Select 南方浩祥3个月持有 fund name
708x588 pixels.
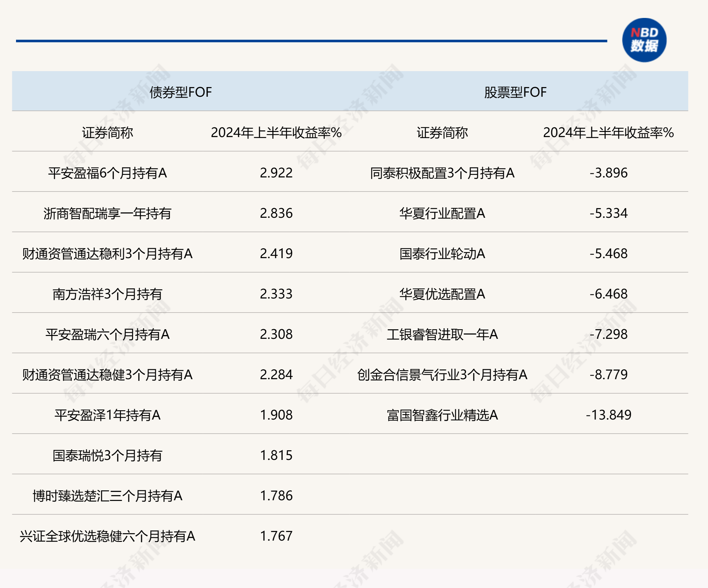pyautogui.click(x=108, y=294)
